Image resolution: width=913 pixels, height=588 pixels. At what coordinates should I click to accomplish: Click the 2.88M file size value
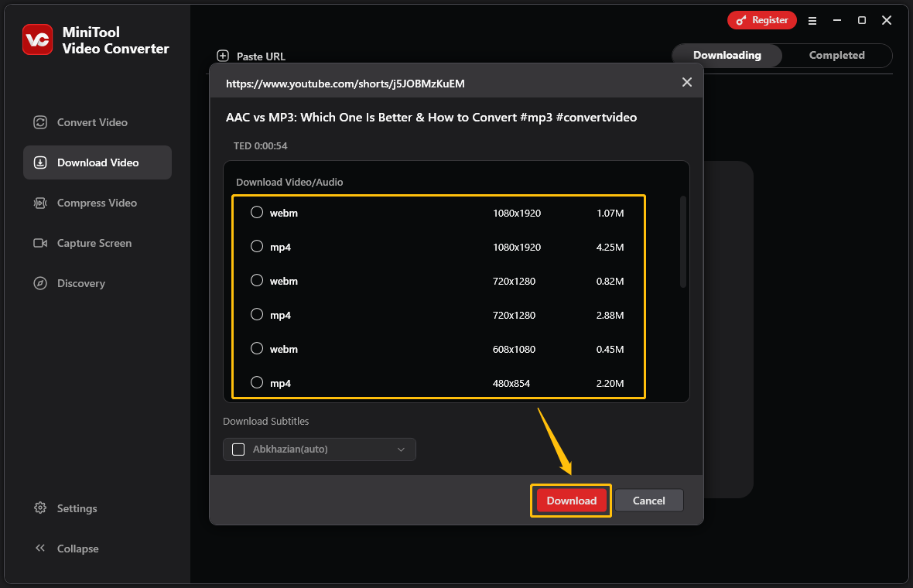(x=610, y=315)
